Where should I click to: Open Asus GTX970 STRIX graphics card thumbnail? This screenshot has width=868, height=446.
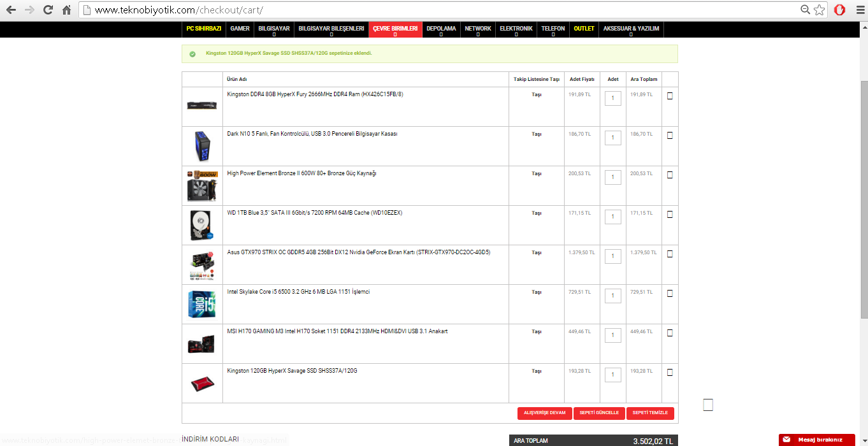[x=202, y=264]
